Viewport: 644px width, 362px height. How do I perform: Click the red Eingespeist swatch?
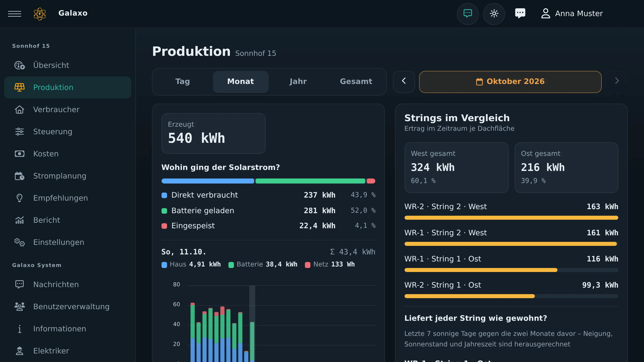164,226
